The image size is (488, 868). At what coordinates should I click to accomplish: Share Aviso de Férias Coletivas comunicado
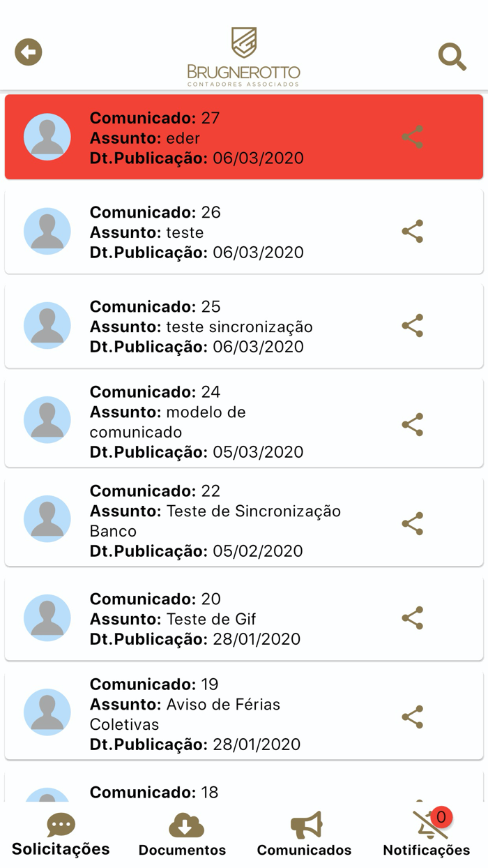click(413, 717)
